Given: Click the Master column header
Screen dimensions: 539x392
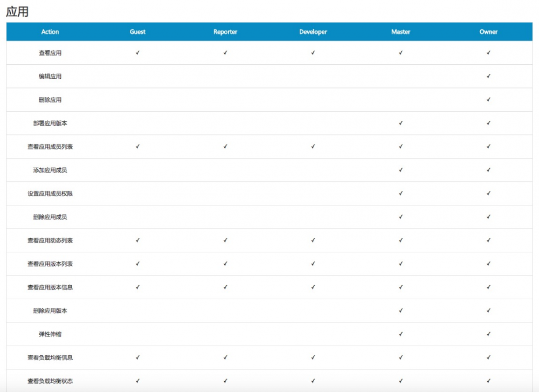Looking at the screenshot, I should 400,32.
